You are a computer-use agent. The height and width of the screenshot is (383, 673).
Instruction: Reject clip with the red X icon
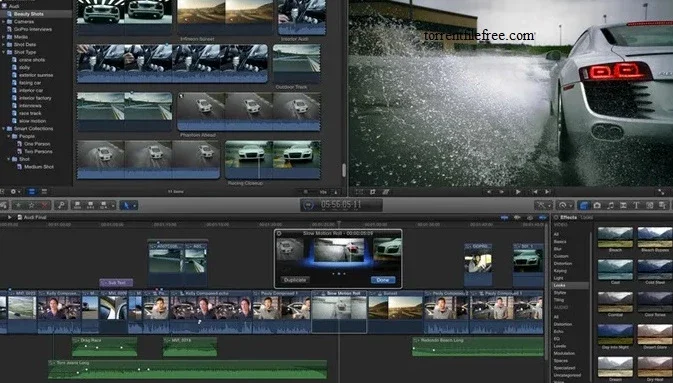point(44,205)
